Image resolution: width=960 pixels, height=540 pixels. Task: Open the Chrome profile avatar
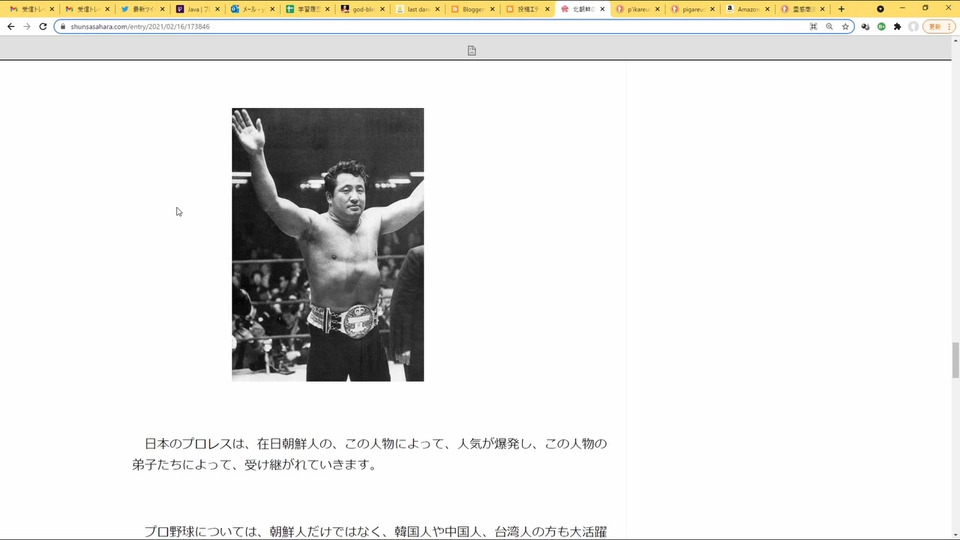913,26
